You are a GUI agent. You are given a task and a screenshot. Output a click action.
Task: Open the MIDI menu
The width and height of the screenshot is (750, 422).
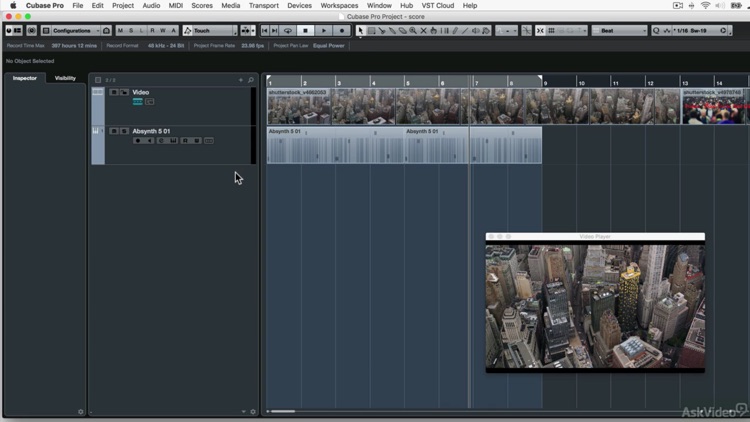click(x=176, y=5)
